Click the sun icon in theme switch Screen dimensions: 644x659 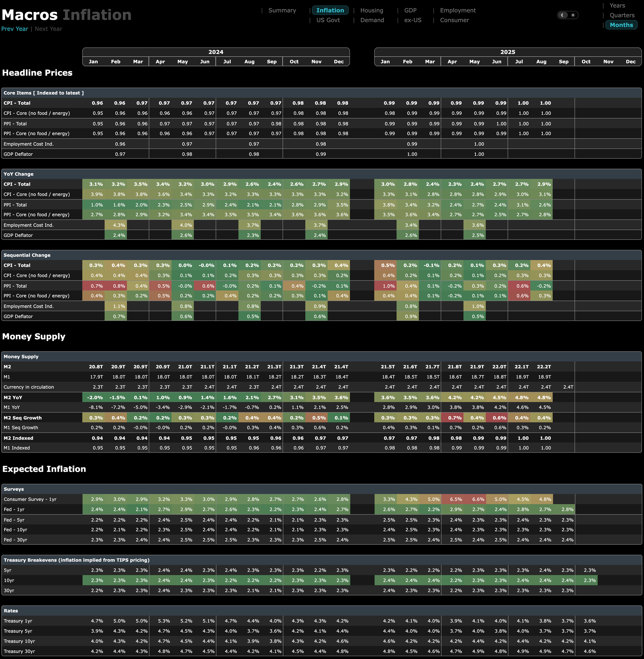[x=573, y=15]
